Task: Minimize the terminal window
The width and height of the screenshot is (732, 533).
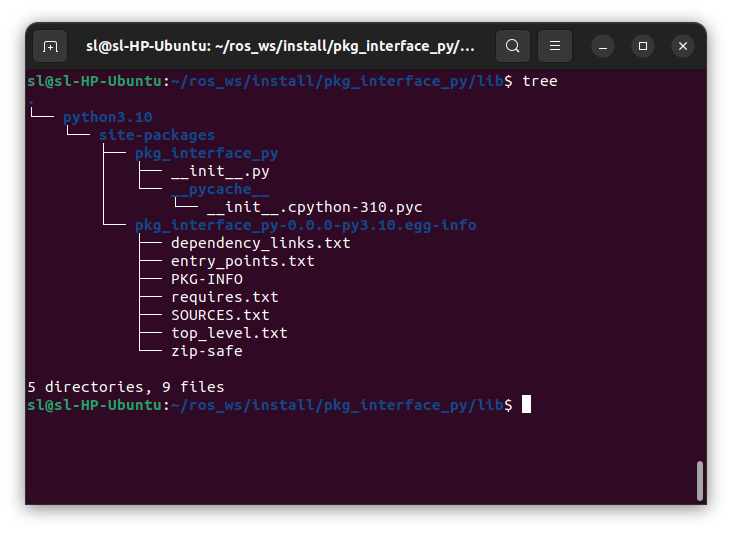Action: (x=603, y=46)
